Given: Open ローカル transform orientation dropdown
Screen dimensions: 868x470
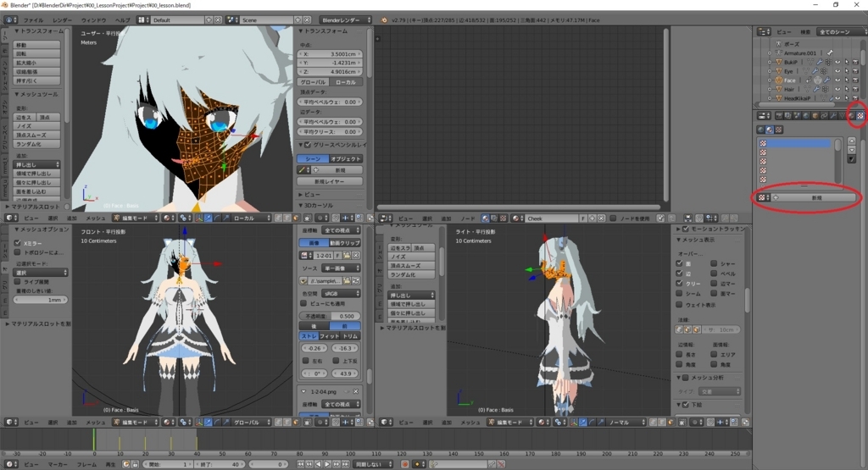Looking at the screenshot, I should coord(251,218).
